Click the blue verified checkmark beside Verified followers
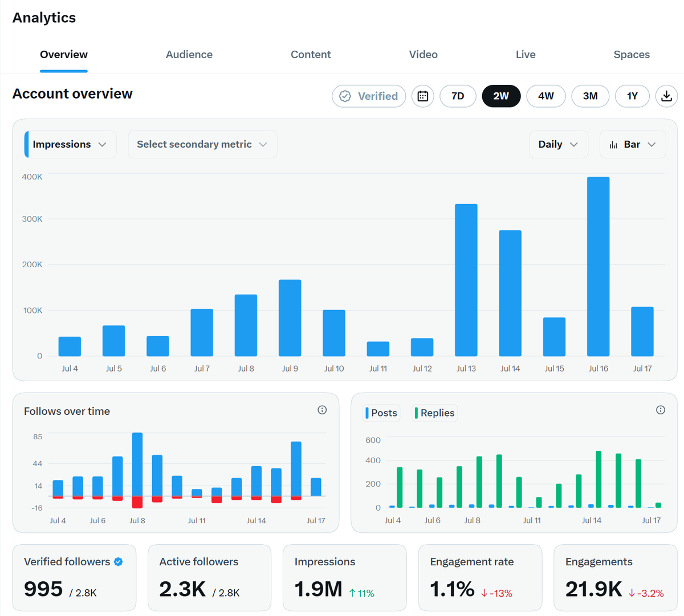Screen dimensions: 684x616 click(x=118, y=562)
